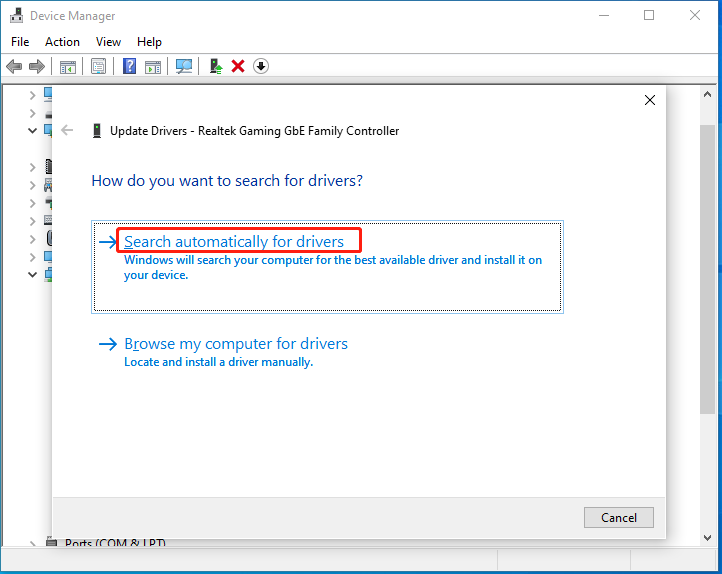
Task: Expand the category with game controller icon
Action: click(x=32, y=186)
